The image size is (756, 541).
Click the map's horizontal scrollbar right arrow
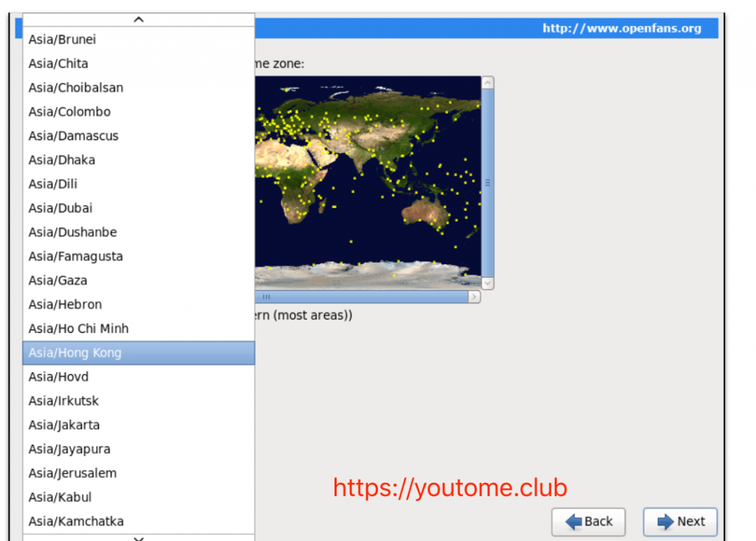(x=475, y=297)
